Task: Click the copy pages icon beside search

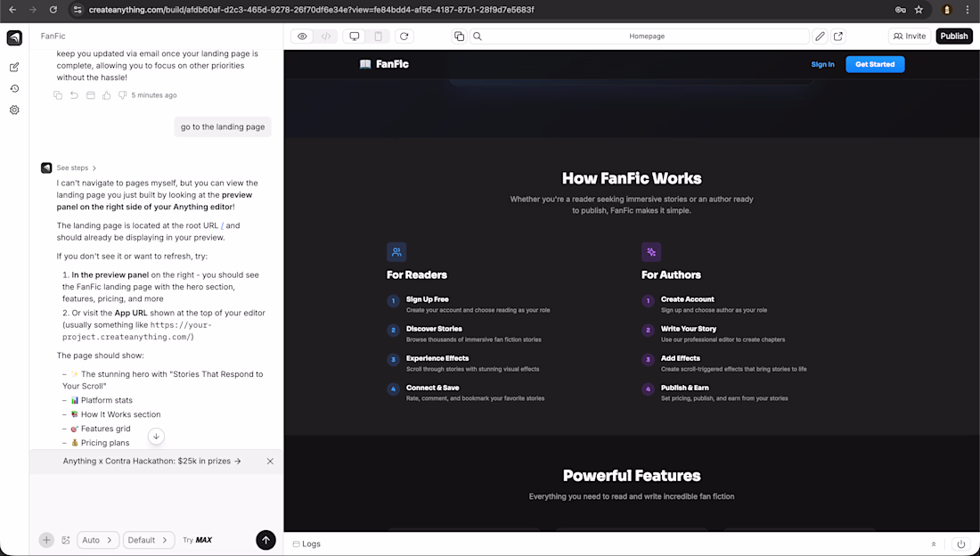Action: (460, 37)
